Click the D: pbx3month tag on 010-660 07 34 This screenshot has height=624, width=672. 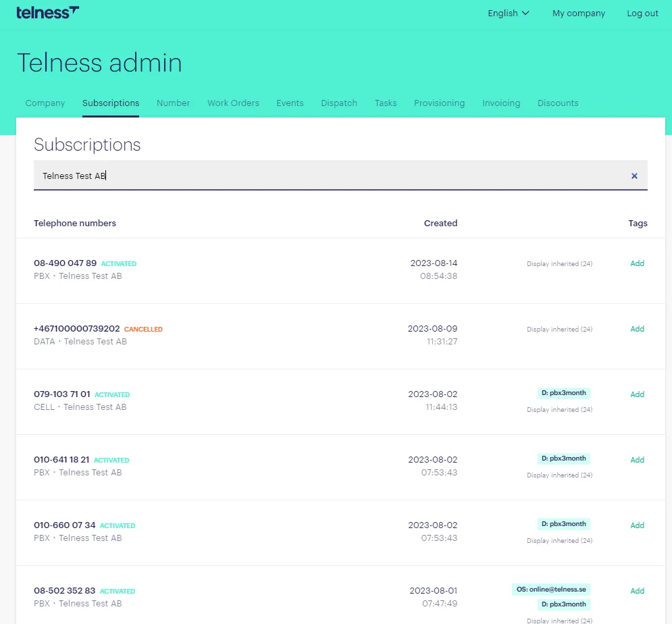[563, 524]
